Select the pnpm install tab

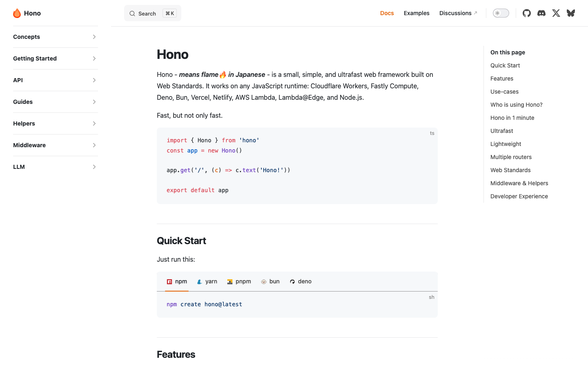[239, 281]
